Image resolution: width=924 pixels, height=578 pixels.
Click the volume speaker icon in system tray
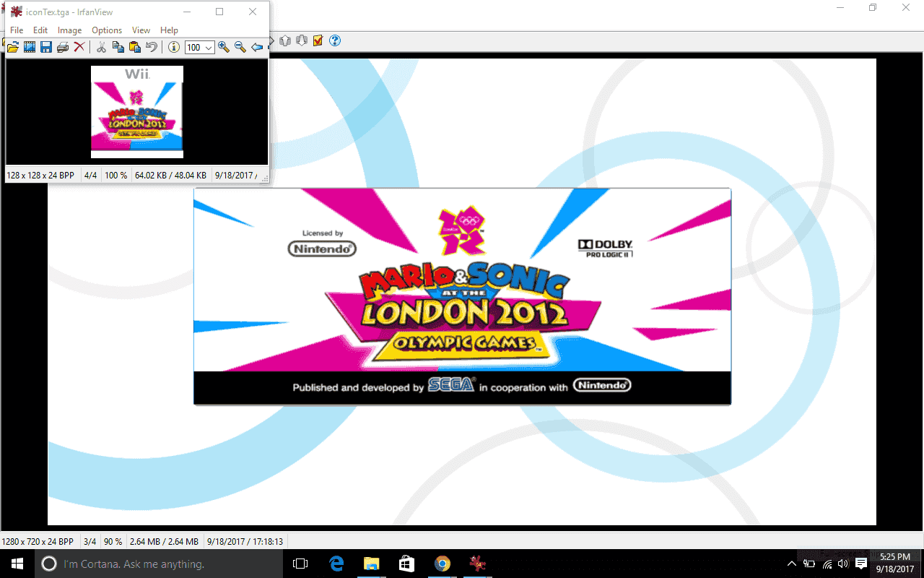tap(843, 564)
